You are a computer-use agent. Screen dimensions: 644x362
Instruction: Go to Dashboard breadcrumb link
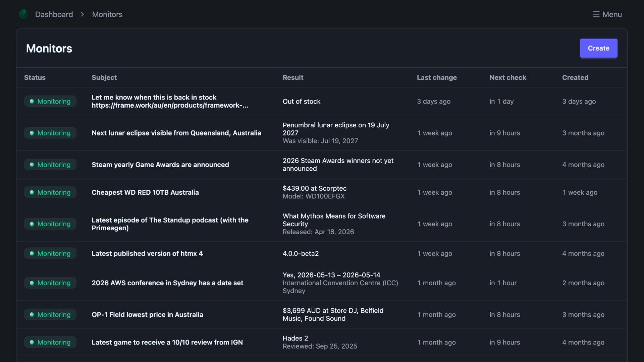click(54, 14)
